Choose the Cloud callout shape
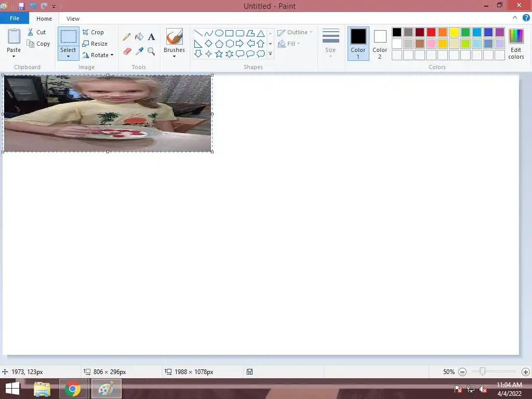This screenshot has height=399, width=532. (261, 54)
